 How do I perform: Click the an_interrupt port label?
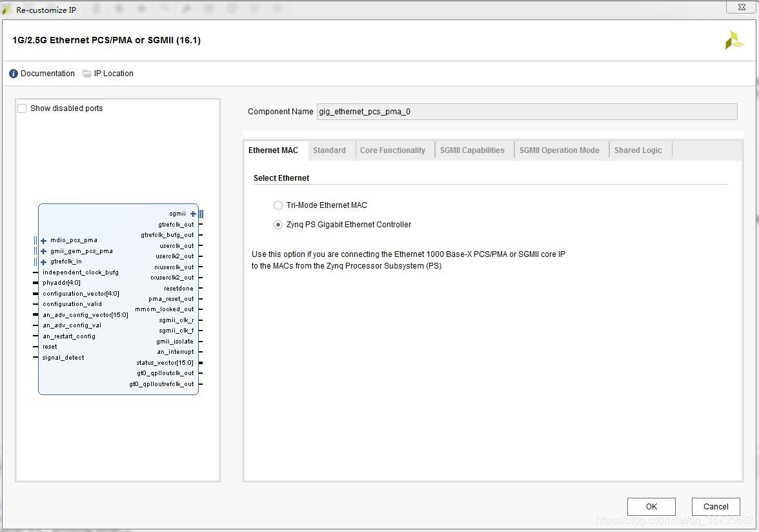pyautogui.click(x=176, y=352)
